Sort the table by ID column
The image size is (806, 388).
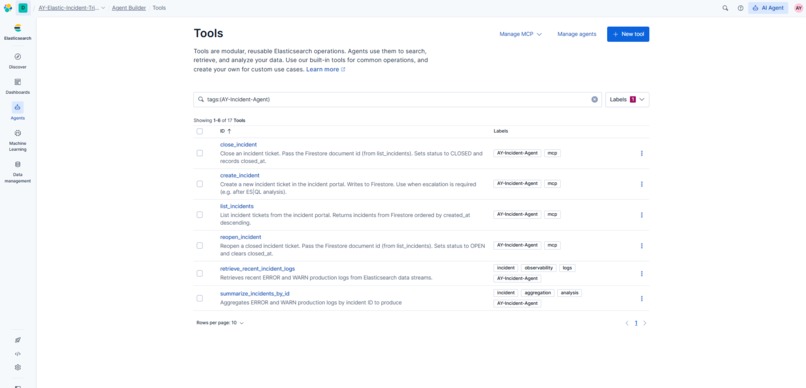tap(225, 131)
